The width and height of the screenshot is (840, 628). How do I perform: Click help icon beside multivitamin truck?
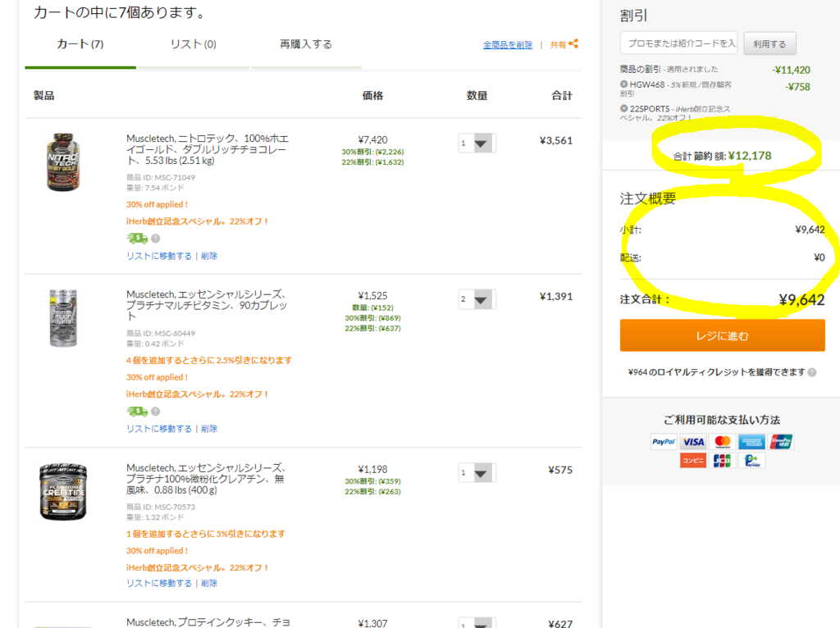155,412
